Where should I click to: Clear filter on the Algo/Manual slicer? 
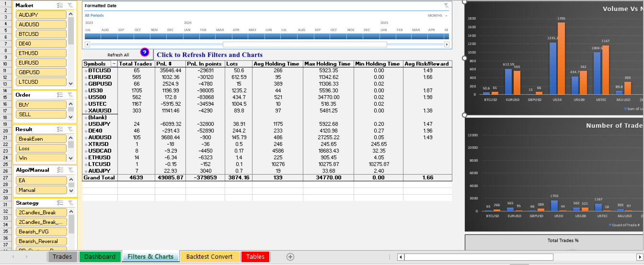pyautogui.click(x=70, y=170)
